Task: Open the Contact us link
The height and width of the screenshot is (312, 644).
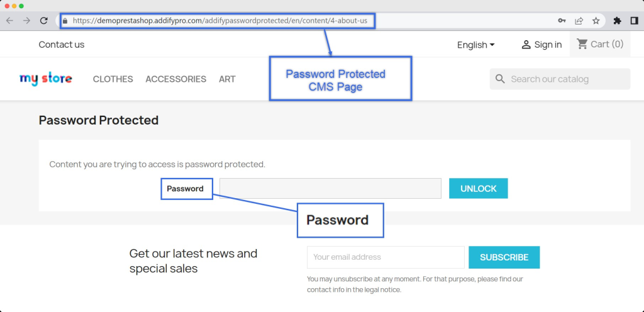Action: pos(62,45)
